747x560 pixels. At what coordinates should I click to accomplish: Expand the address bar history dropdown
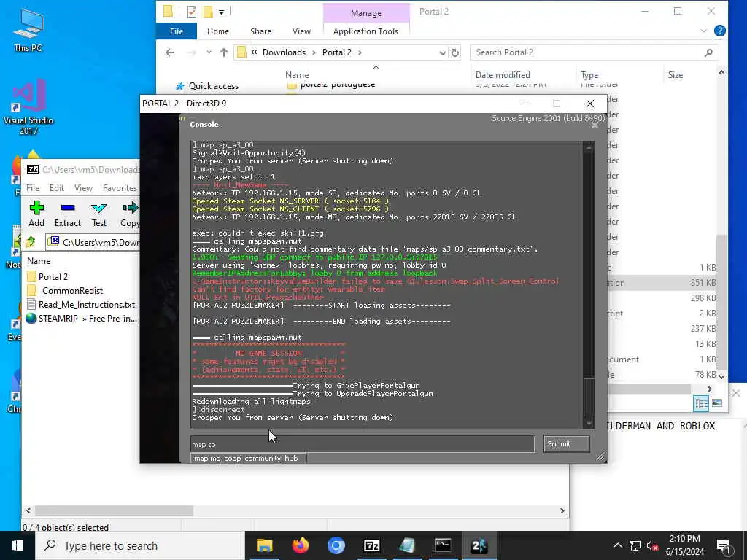[x=442, y=52]
